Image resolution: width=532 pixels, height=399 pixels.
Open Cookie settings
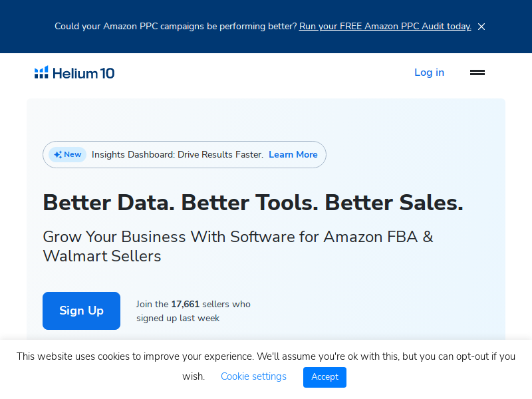point(253,376)
